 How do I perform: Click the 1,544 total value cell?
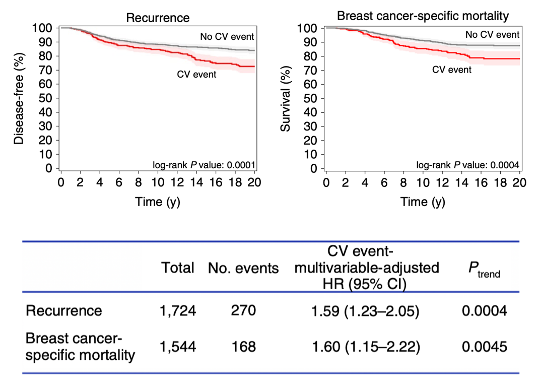click(178, 347)
